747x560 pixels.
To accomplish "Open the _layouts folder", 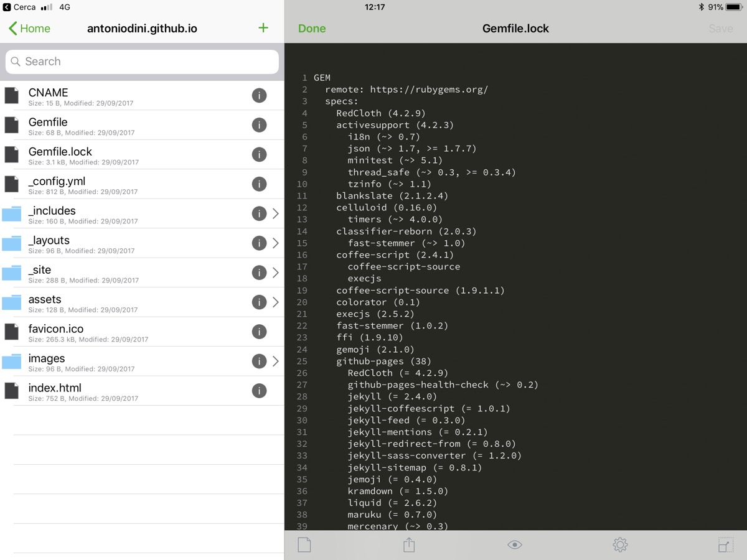I will tap(142, 243).
